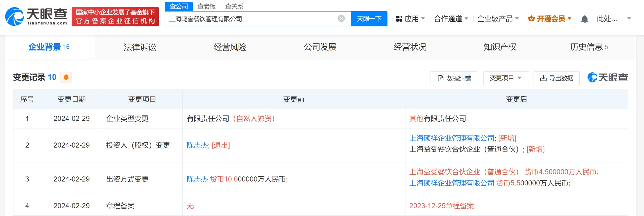Open the 知识产权 tab
Viewport: 644px width, 216px height.
500,47
